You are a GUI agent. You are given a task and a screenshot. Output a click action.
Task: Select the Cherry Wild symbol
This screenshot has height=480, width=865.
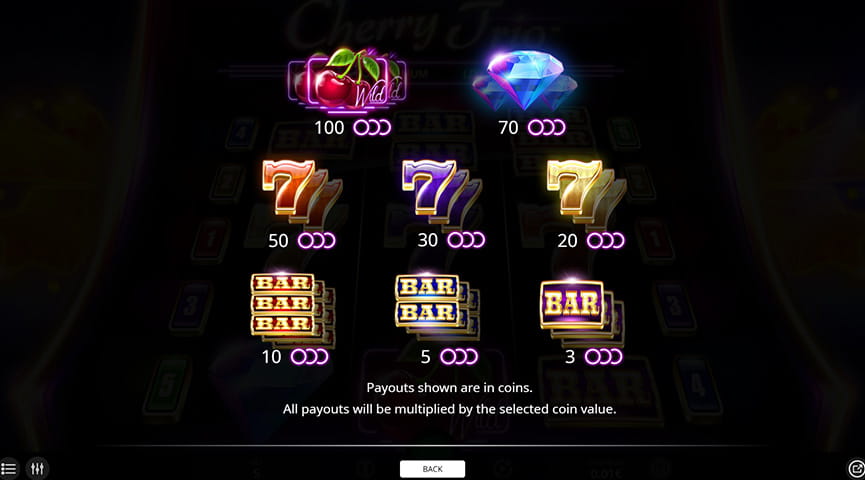pyautogui.click(x=348, y=80)
